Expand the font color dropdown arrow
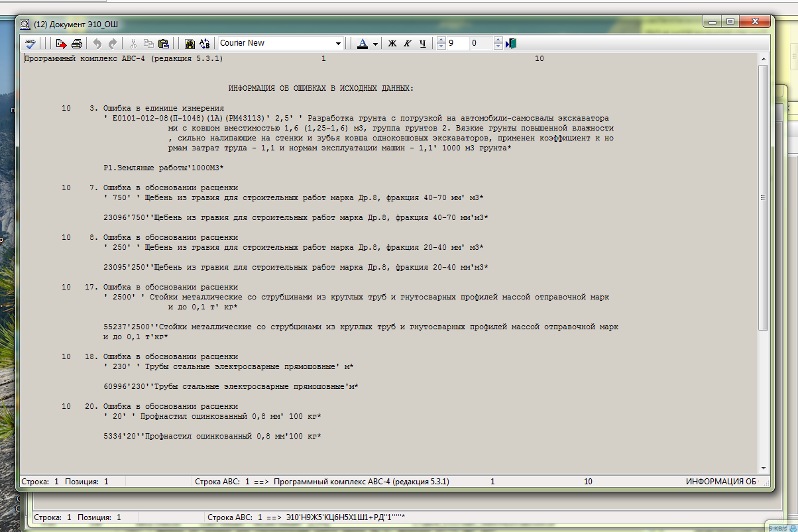Viewport: 798px width, 532px height. 375,44
